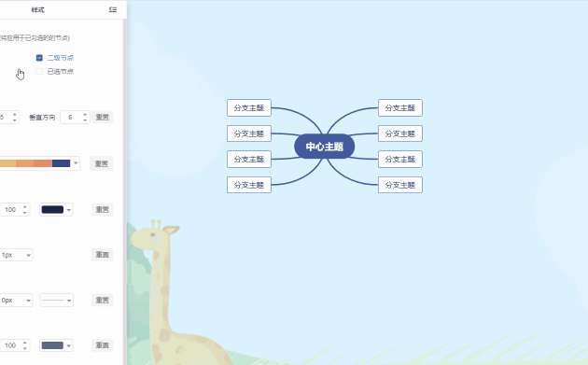Open the grey-blue color swatch picker
The width and height of the screenshot is (588, 365).
coord(56,345)
